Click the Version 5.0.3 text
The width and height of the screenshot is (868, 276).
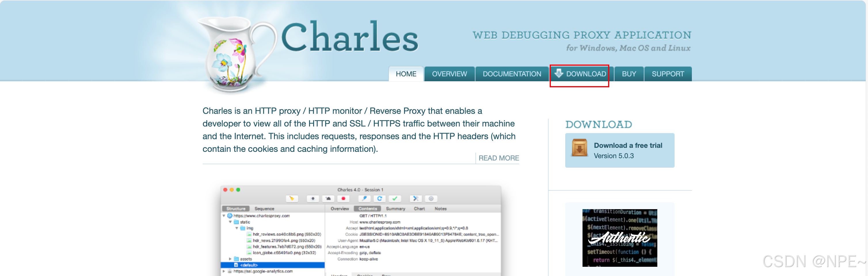(x=614, y=156)
